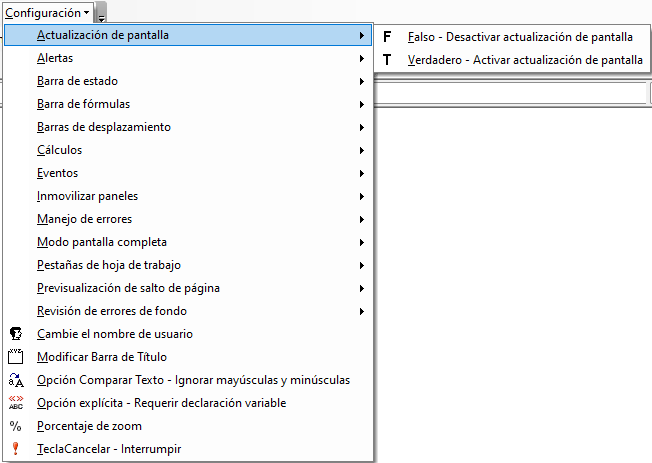This screenshot has height=463, width=652.
Task: Expand arrow on Manejo de errores row
Action: [x=362, y=220]
